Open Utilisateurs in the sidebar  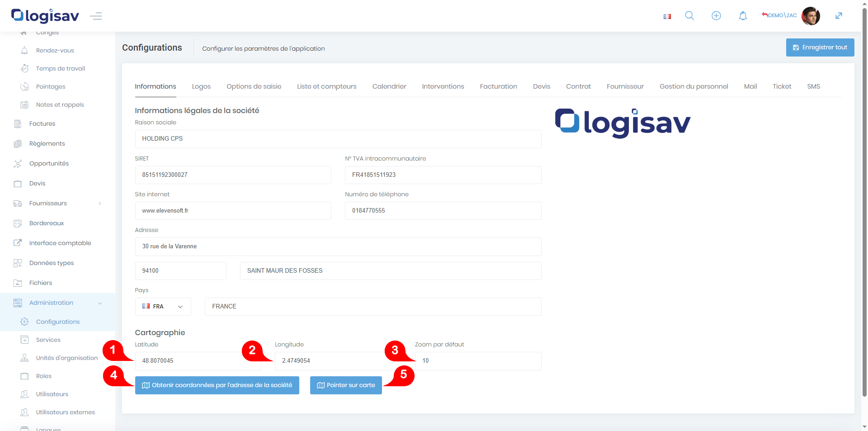52,394
